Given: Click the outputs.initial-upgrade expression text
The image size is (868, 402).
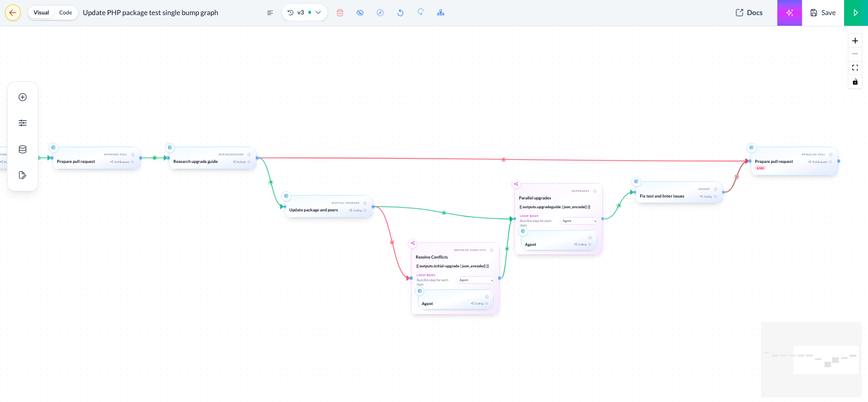Looking at the screenshot, I should pos(453,266).
